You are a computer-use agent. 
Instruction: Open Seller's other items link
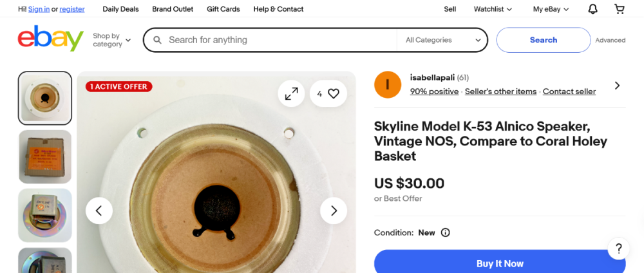coord(500,91)
